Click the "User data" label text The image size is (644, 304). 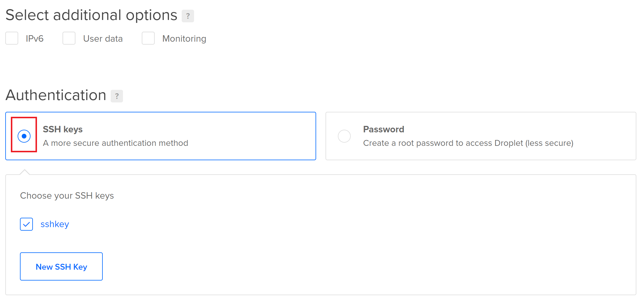coord(103,39)
